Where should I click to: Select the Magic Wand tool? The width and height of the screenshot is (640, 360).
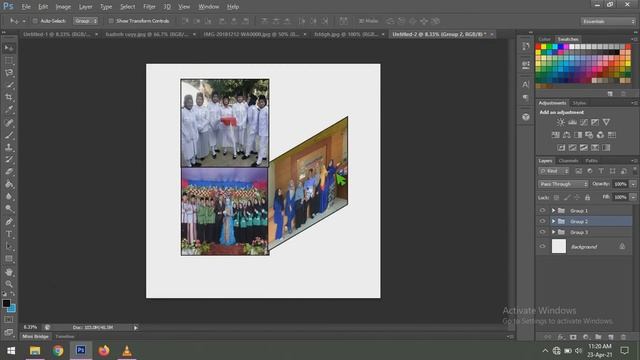[x=9, y=85]
